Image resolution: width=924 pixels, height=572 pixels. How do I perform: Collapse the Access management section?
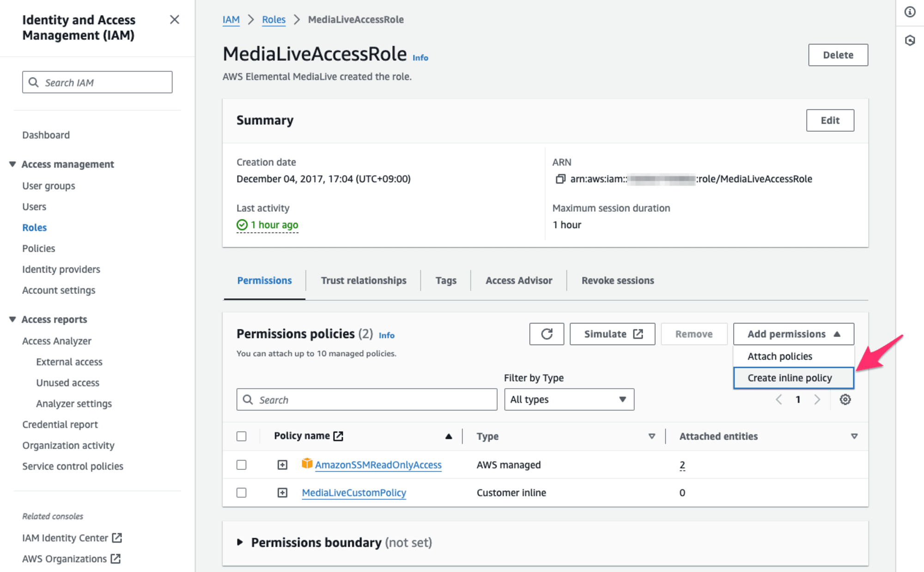click(x=12, y=164)
